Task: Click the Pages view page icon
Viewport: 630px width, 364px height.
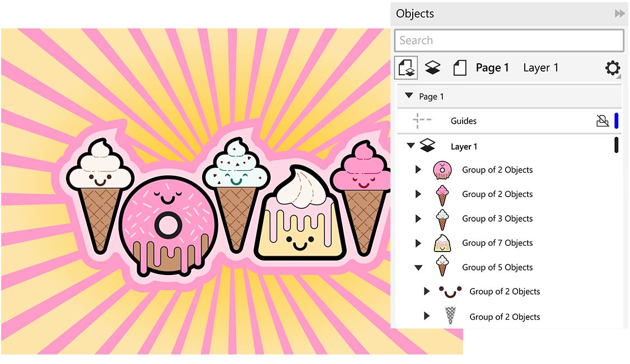Action: click(459, 67)
